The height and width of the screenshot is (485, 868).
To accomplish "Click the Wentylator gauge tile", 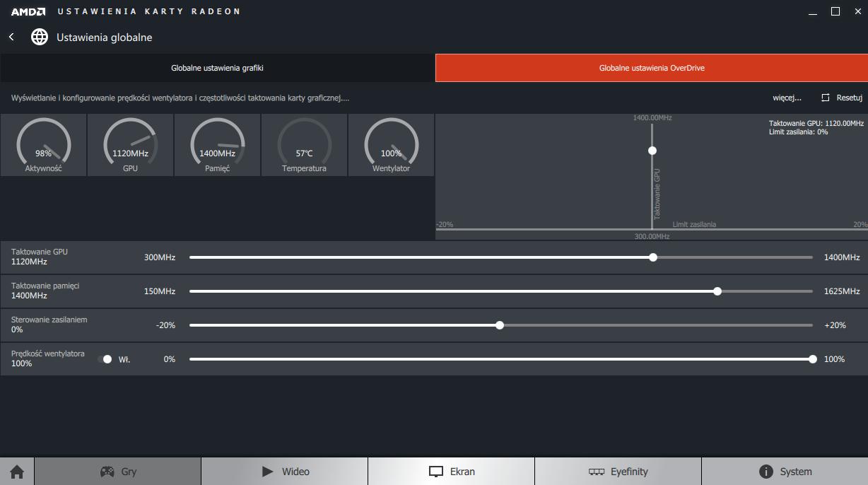I will point(391,145).
